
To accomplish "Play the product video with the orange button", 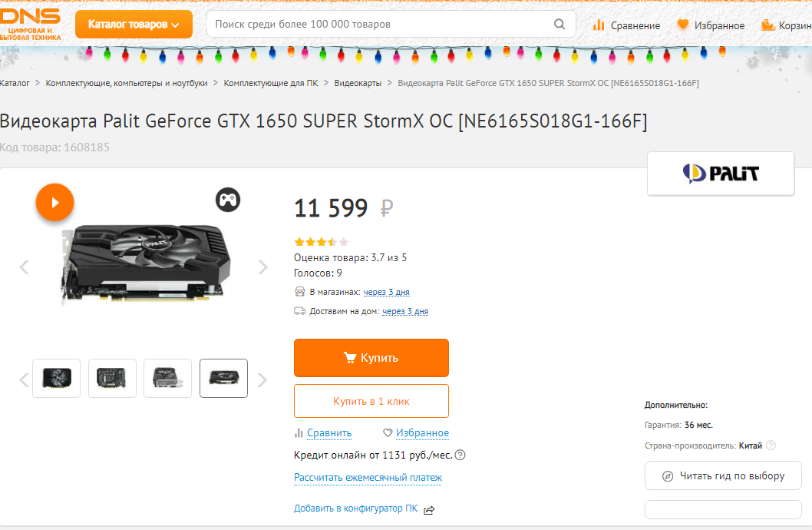I will pyautogui.click(x=54, y=203).
